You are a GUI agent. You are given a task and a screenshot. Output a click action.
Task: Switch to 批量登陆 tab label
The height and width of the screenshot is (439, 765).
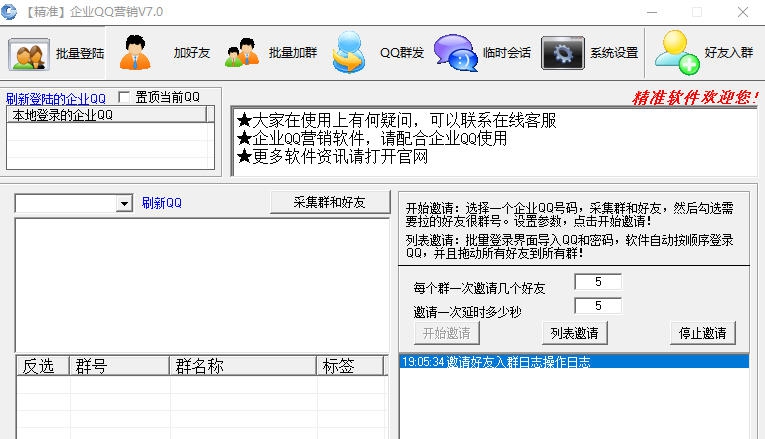[80, 53]
